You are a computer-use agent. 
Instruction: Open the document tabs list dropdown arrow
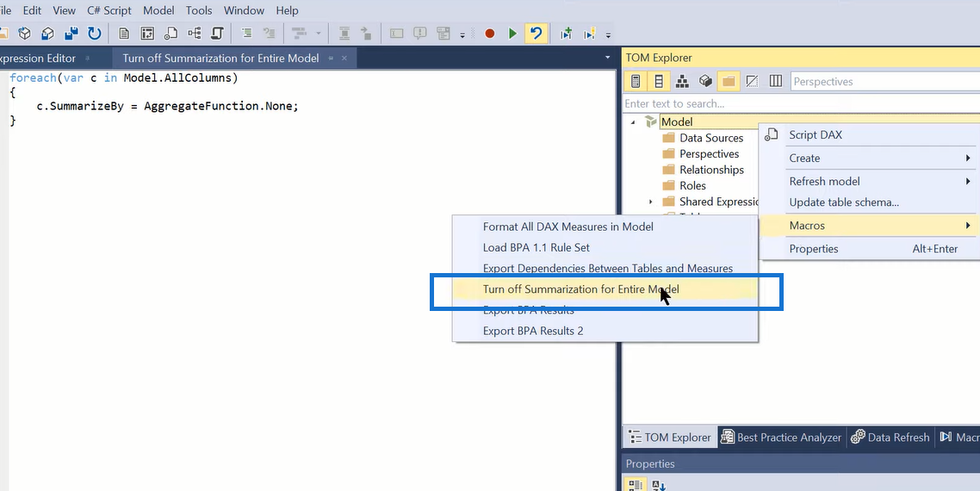(607, 58)
